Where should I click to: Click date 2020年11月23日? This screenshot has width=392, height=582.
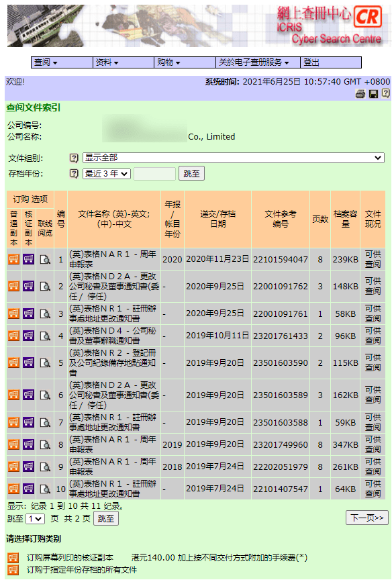click(217, 259)
